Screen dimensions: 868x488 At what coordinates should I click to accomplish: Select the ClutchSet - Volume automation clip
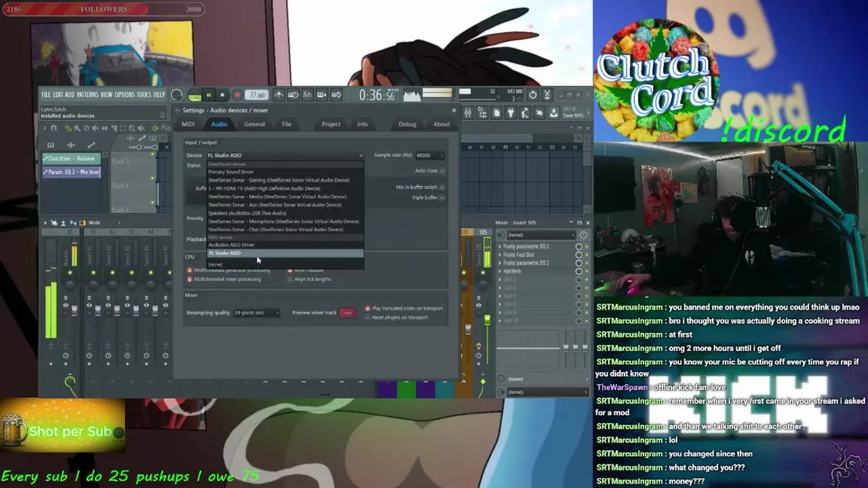(71, 159)
